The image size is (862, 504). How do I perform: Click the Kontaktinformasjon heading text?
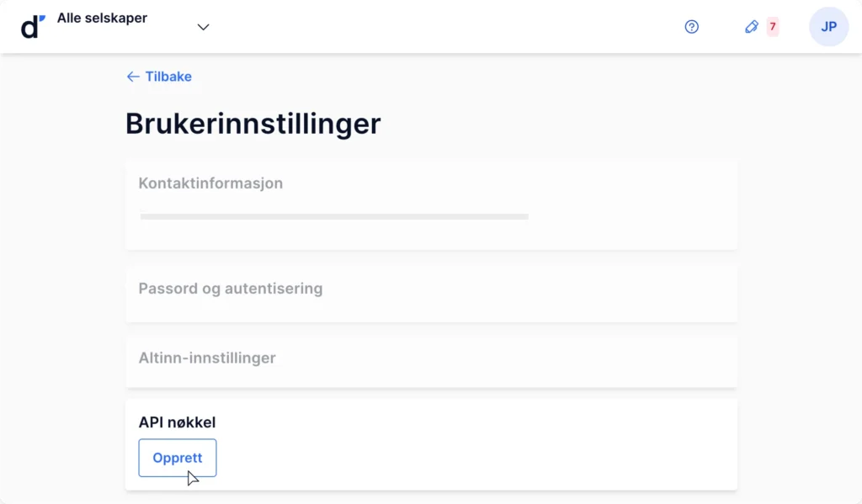pos(210,183)
